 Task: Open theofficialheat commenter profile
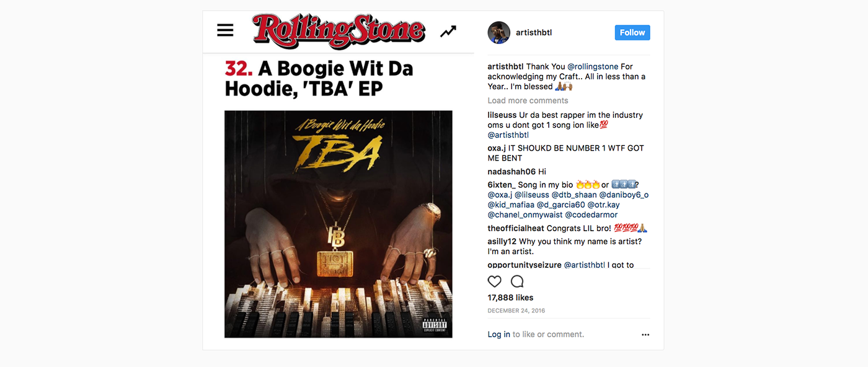(516, 228)
